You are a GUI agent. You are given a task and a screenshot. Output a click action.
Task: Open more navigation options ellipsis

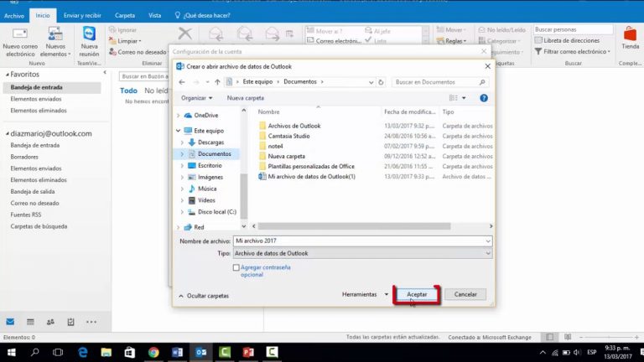tap(91, 322)
